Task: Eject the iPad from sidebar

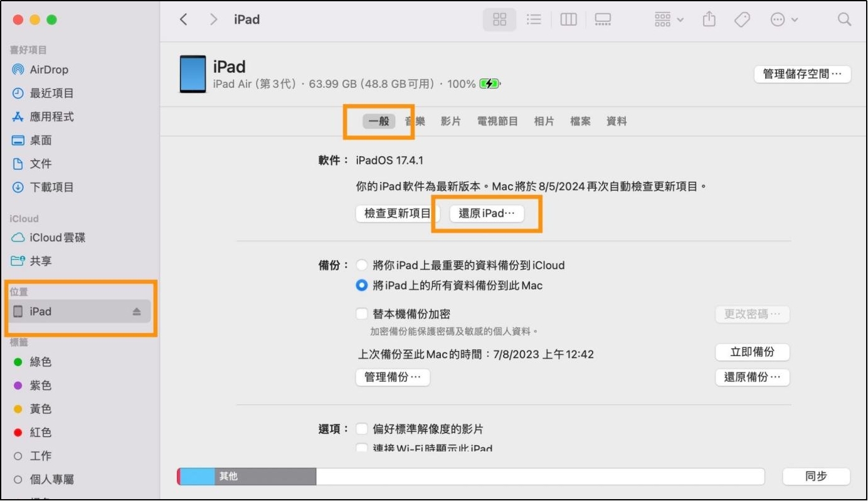Action: (x=137, y=312)
